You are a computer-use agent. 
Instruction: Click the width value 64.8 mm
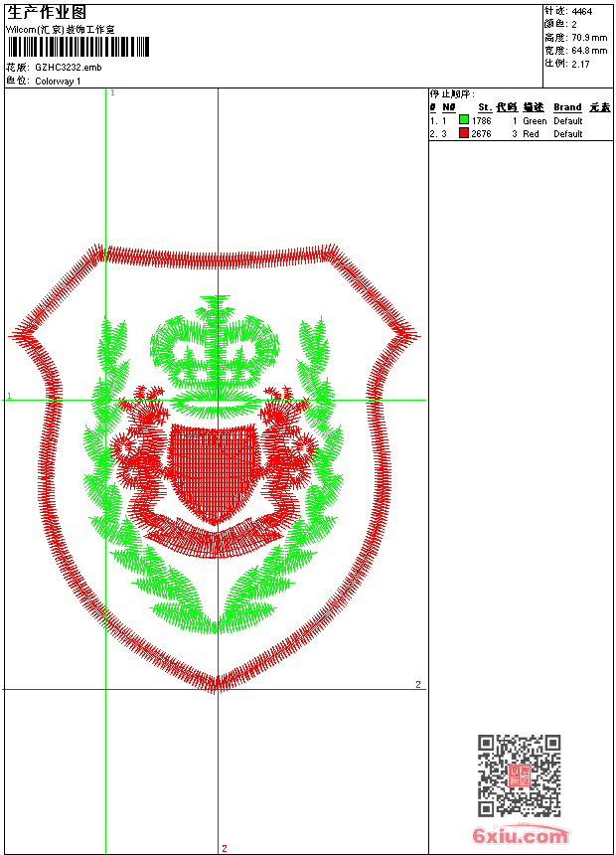589,51
